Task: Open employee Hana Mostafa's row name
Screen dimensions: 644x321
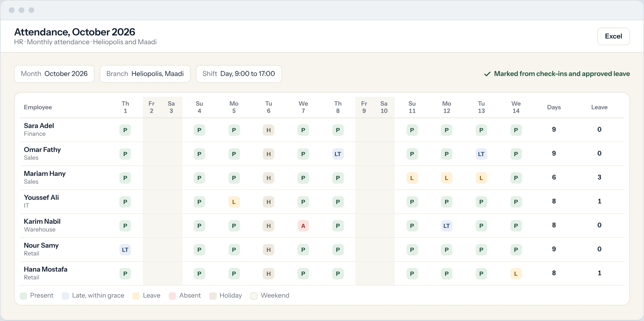Action: [x=46, y=269]
